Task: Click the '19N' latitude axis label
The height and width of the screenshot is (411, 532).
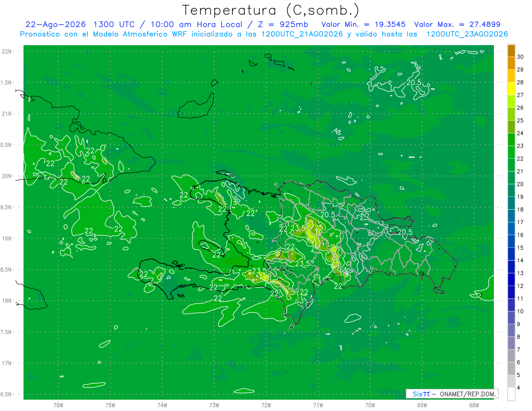Action: 8,239
